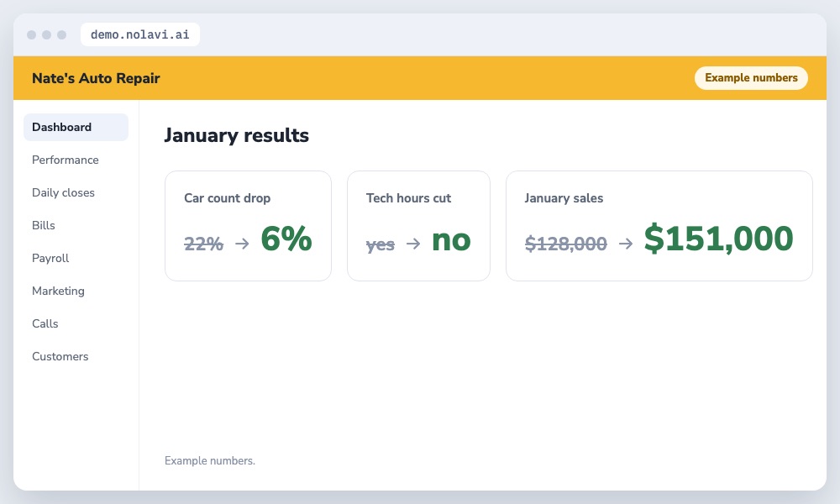Click the struck-through 'yes' value

point(381,244)
